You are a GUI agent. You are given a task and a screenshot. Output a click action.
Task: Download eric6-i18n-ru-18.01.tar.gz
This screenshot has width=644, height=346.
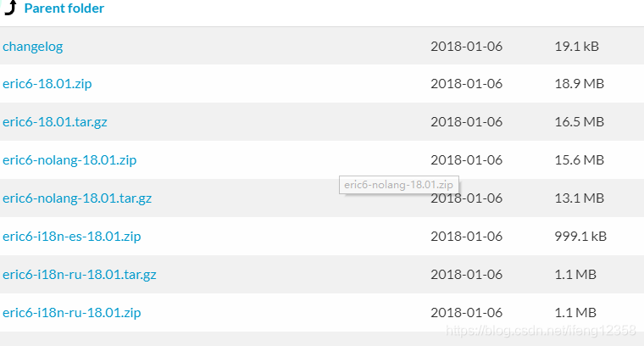click(80, 275)
